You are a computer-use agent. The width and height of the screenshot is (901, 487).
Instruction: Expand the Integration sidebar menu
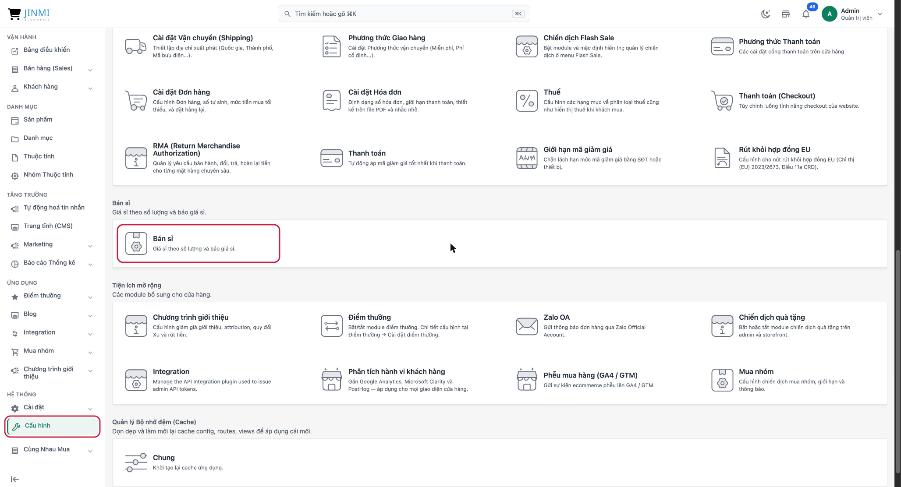(x=90, y=334)
